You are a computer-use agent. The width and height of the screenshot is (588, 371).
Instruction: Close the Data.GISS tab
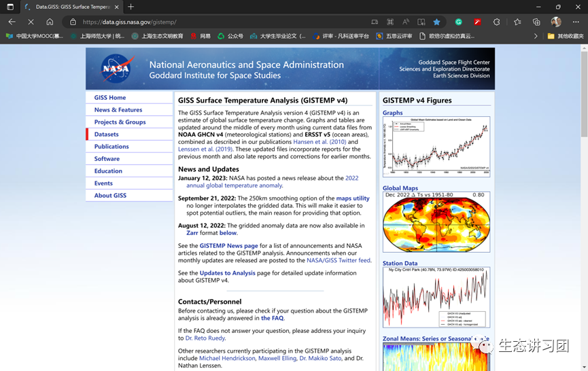point(117,7)
